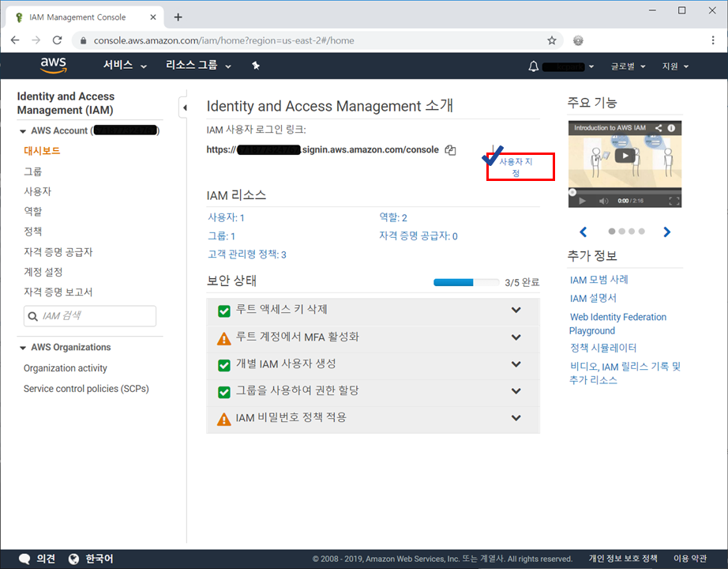
Task: Open the pin shortcuts icon in navbar
Action: coord(256,66)
